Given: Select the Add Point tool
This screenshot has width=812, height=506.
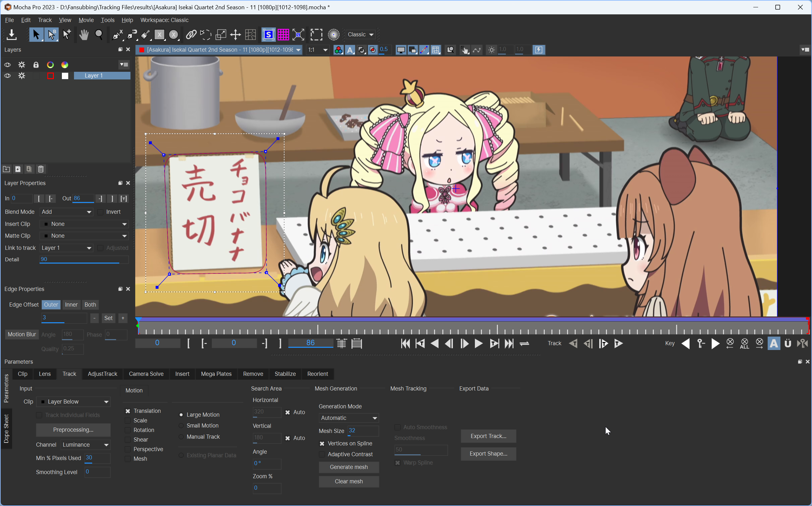Looking at the screenshot, I should click(x=67, y=34).
